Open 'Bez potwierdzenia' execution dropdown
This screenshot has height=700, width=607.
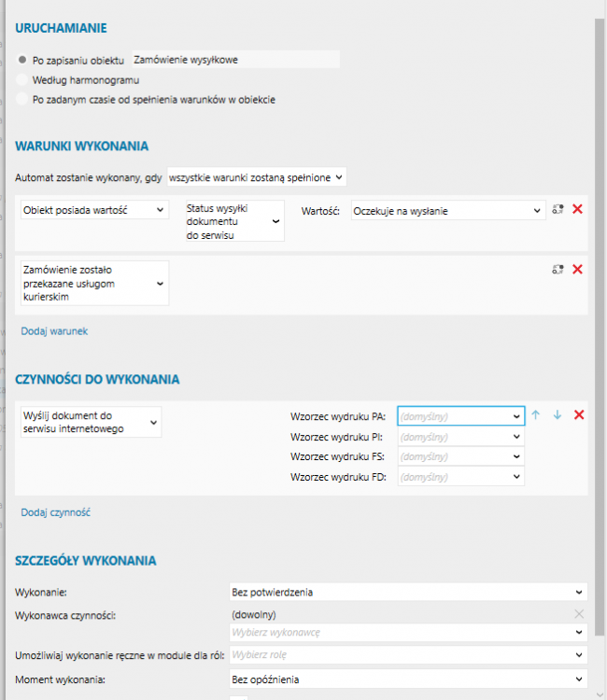click(408, 593)
